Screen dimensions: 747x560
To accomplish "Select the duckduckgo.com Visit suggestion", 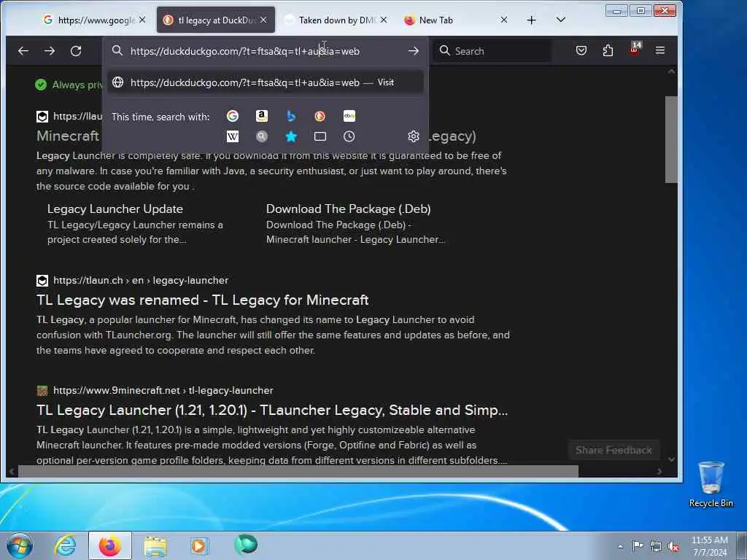I will coord(266,82).
